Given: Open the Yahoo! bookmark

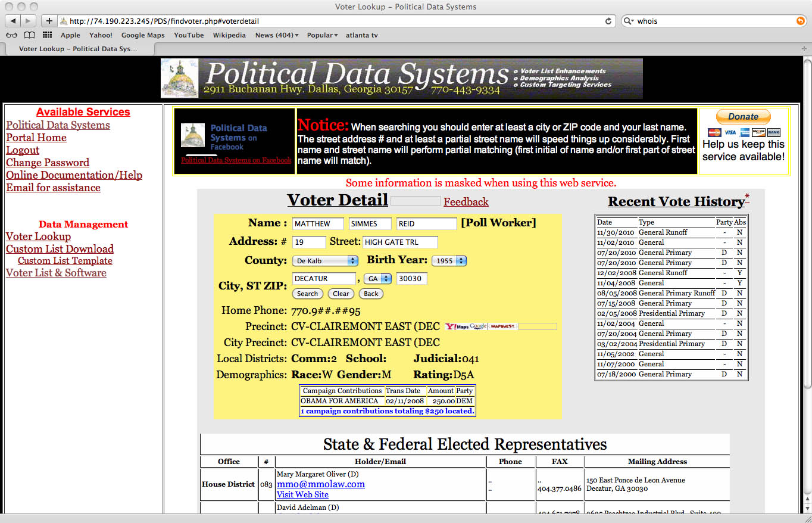Looking at the screenshot, I should [101, 35].
